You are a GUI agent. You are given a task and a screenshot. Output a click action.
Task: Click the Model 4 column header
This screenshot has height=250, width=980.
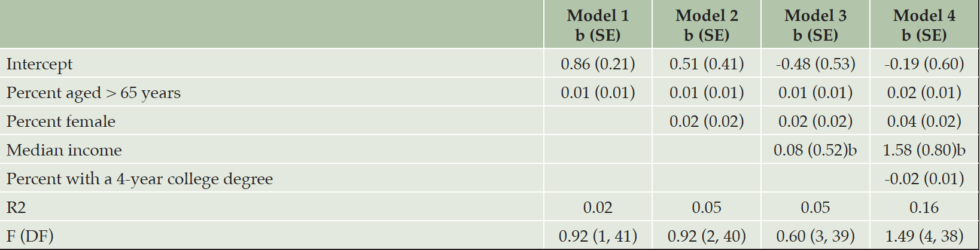click(x=924, y=25)
